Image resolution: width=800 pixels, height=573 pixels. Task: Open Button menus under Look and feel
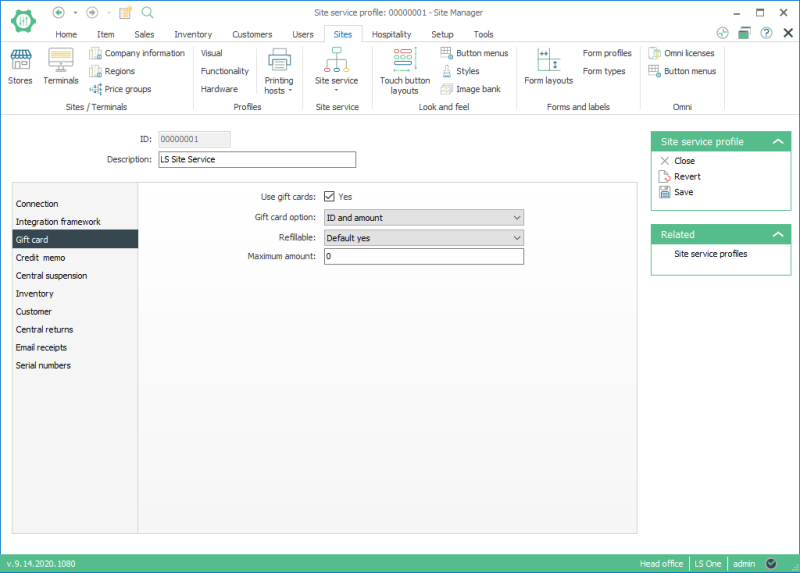pyautogui.click(x=474, y=53)
